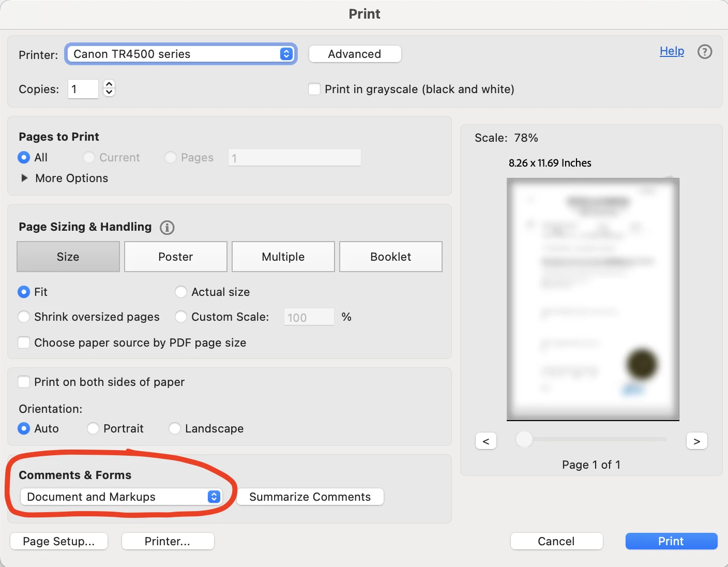The height and width of the screenshot is (567, 728).
Task: Enable Choose paper source by PDF page size
Action: 24,342
